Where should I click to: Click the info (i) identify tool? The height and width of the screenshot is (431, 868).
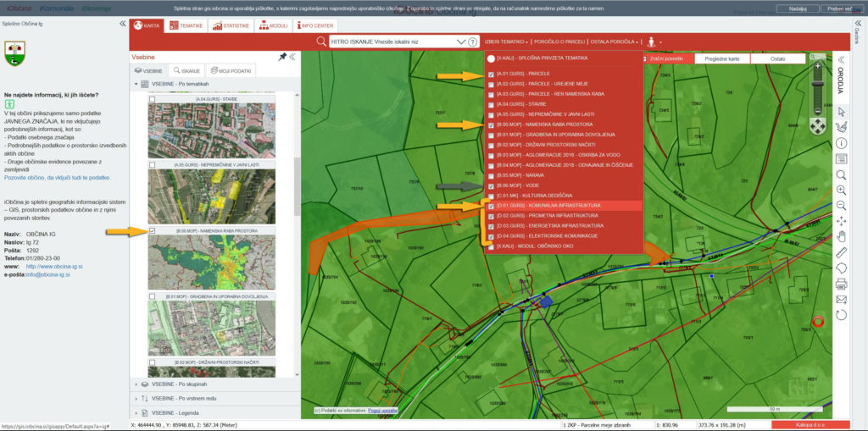pyautogui.click(x=841, y=143)
